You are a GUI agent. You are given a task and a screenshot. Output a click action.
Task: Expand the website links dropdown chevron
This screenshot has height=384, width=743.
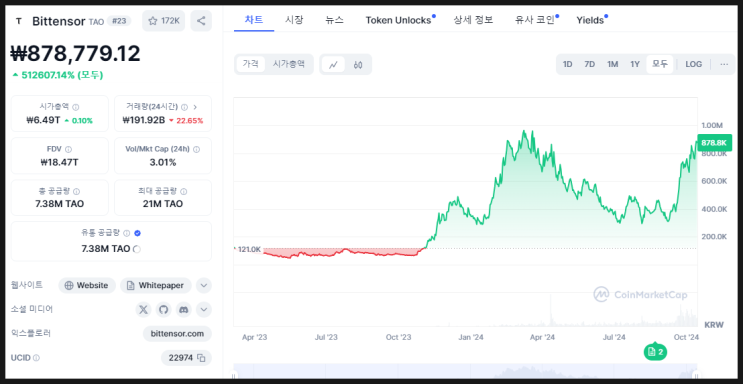click(x=204, y=286)
